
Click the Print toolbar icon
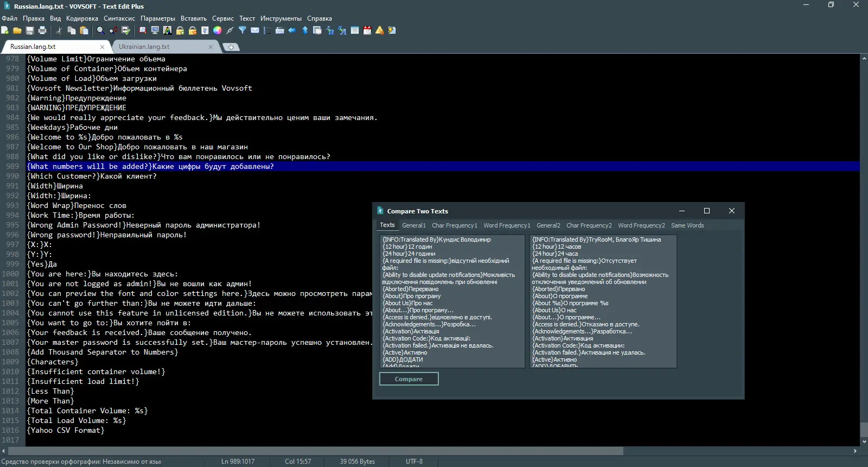pos(42,30)
